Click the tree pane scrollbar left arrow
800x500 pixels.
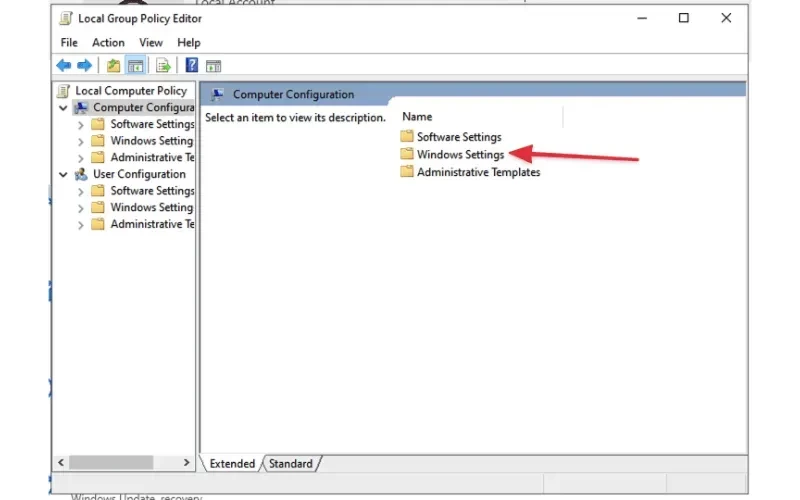click(61, 462)
